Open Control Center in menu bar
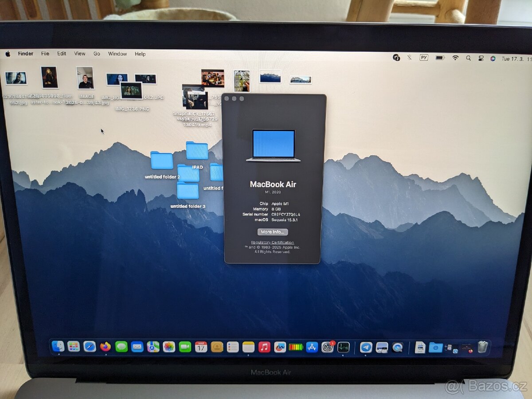The image size is (532, 399). (481, 58)
